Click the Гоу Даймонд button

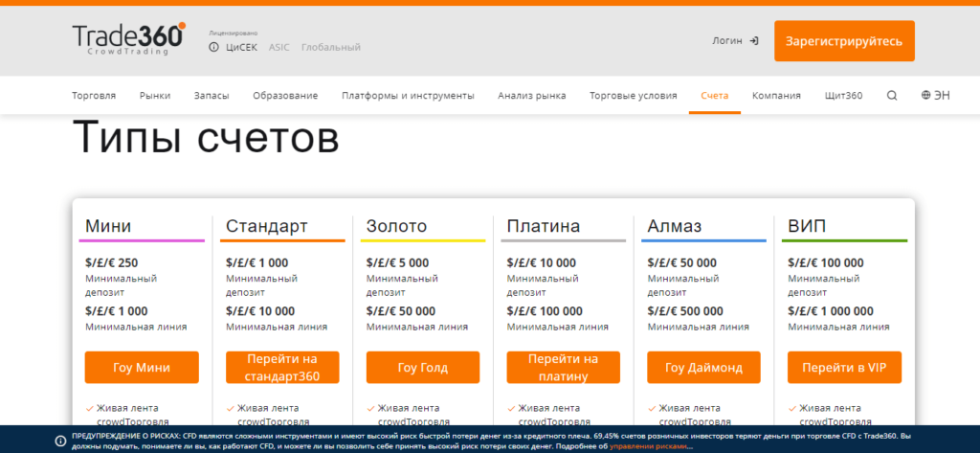coord(703,367)
